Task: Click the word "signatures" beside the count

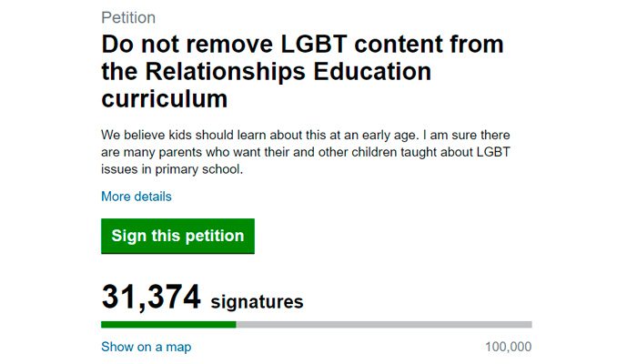Action: click(x=257, y=301)
